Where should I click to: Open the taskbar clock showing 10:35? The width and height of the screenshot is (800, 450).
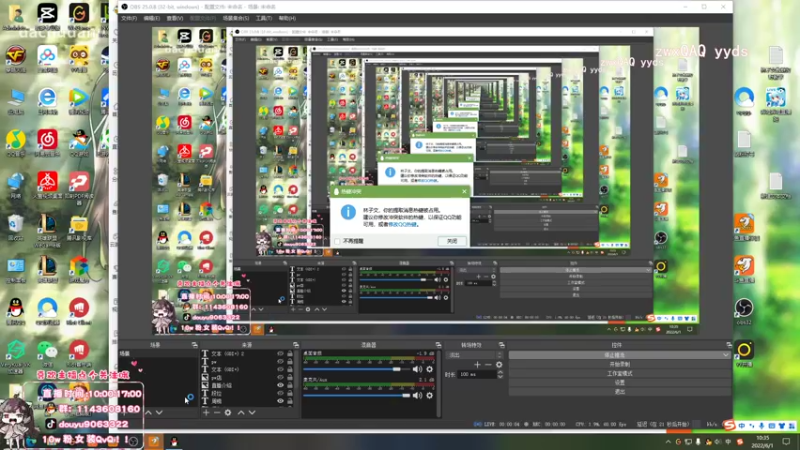(x=762, y=442)
